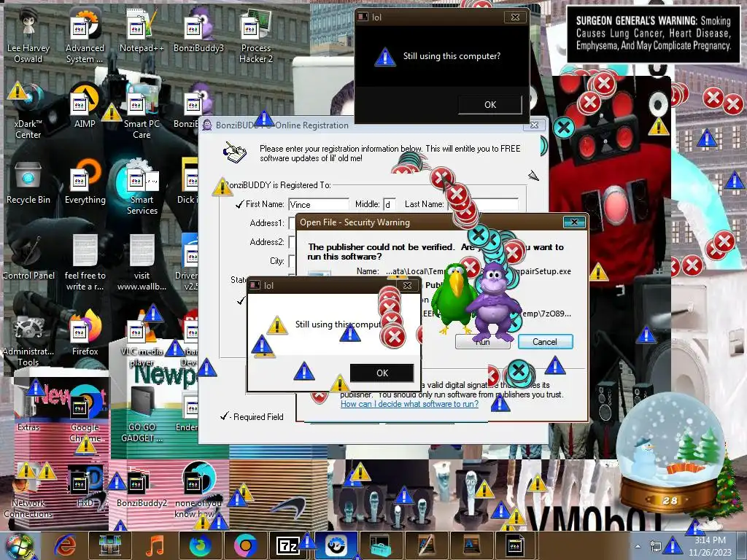This screenshot has width=747, height=560.
Task: Launch Notepad++ from the desktop
Action: point(142,31)
